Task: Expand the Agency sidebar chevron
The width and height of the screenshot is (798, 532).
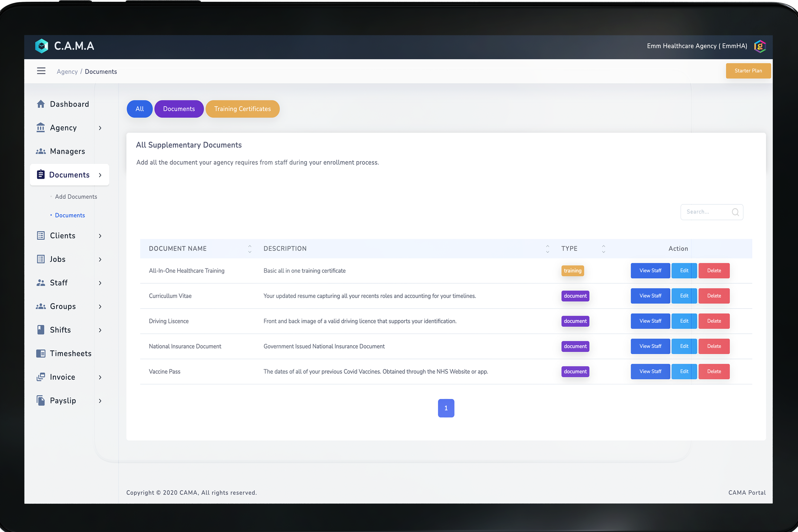Action: 100,128
